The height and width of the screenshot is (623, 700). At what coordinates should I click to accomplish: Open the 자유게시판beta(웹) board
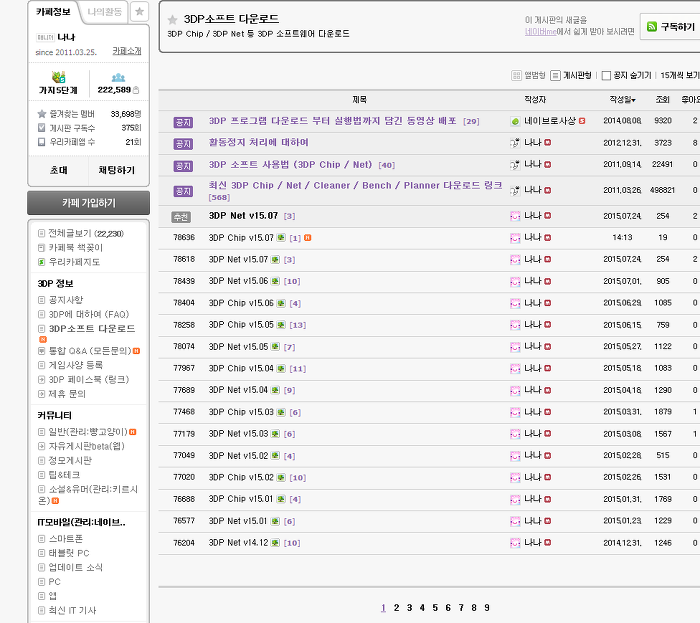point(87,446)
